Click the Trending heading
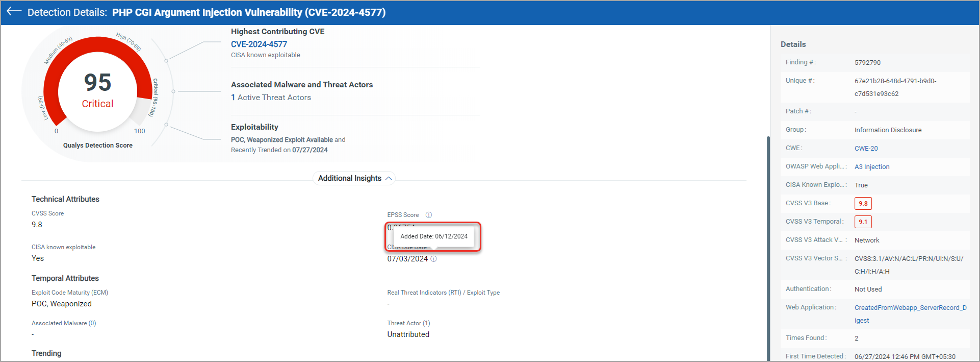This screenshot has width=980, height=362. click(46, 353)
